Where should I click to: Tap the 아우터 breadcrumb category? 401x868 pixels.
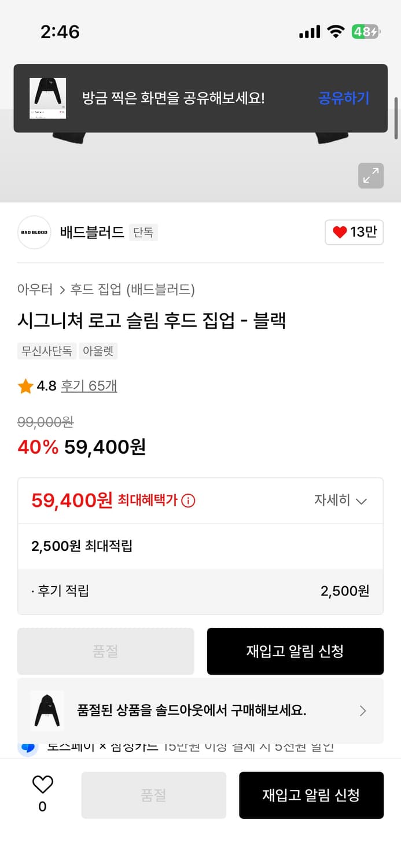point(36,289)
